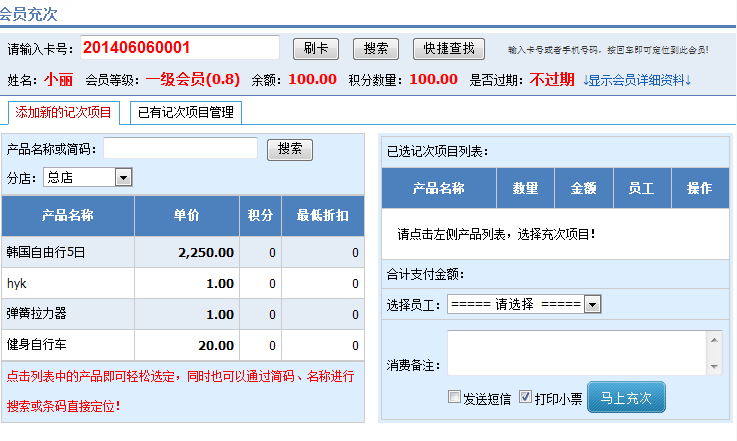Viewport: 737px width, 441px height.
Task: Open 快捷查找 quick search
Action: coord(448,49)
